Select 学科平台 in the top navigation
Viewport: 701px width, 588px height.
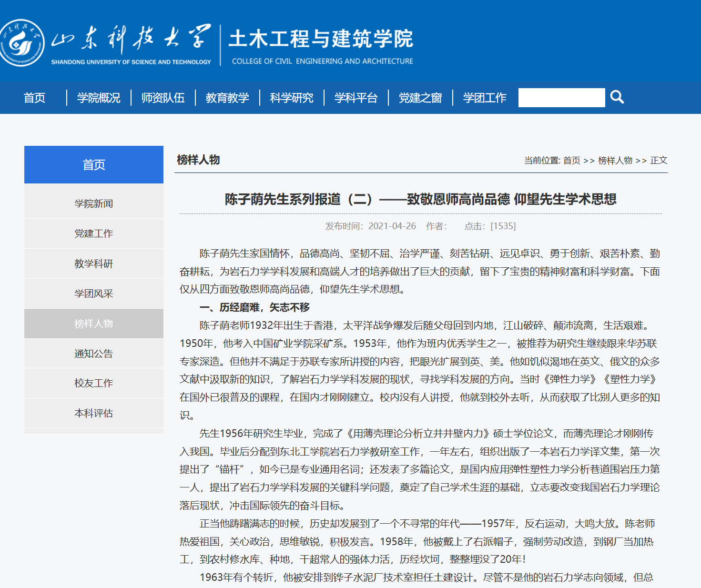[x=356, y=98]
